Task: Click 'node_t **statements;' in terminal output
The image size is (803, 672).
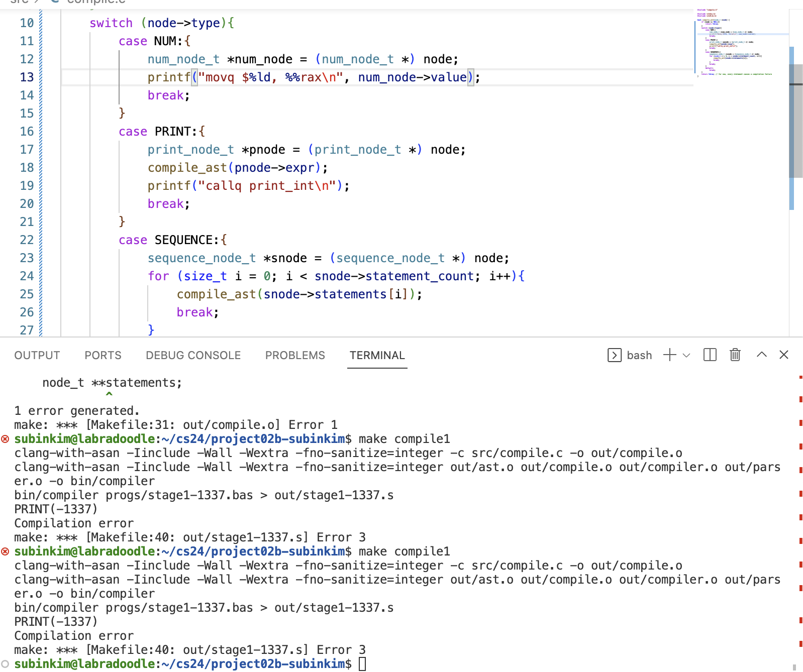Action: (112, 383)
